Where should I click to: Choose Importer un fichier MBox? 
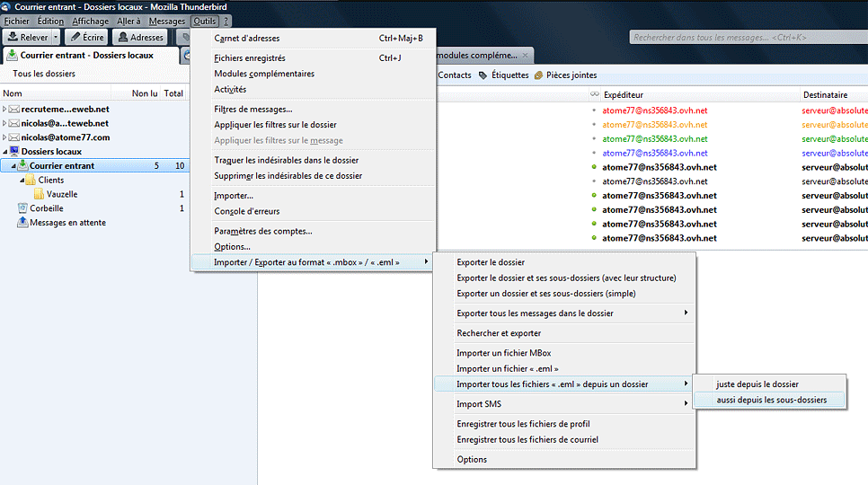(x=564, y=353)
